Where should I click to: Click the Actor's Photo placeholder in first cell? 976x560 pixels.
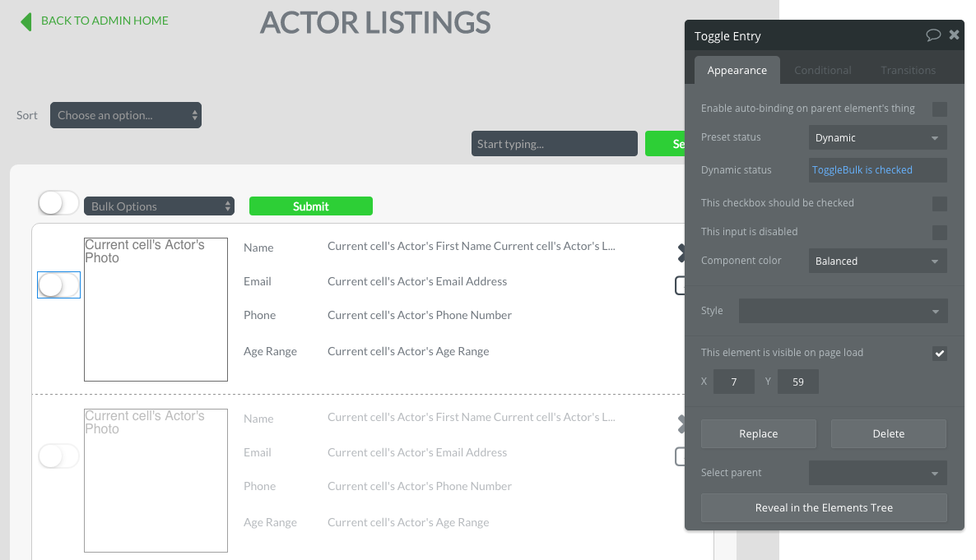(x=156, y=309)
